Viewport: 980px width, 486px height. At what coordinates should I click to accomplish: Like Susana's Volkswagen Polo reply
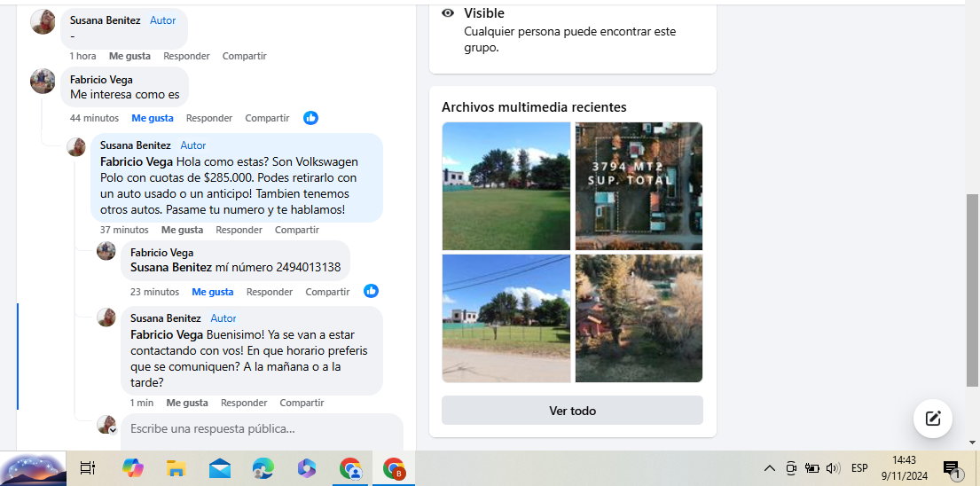point(182,230)
